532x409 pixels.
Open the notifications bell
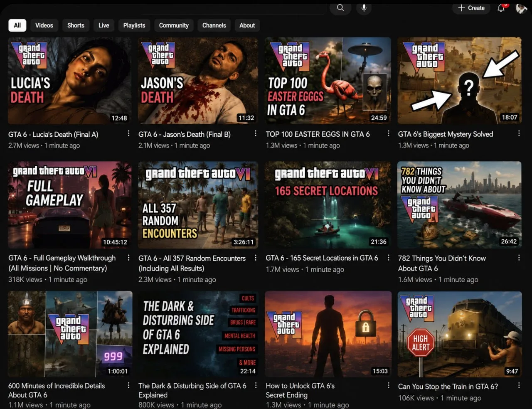point(501,8)
